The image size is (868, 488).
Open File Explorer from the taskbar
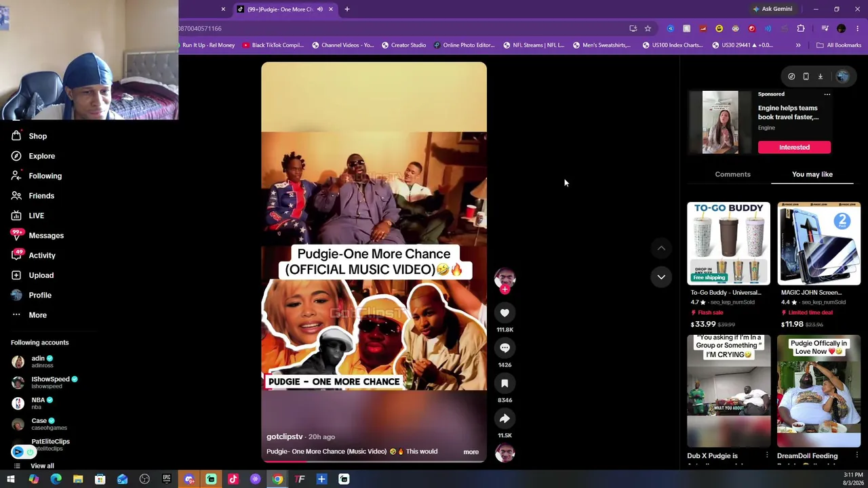coord(78,480)
